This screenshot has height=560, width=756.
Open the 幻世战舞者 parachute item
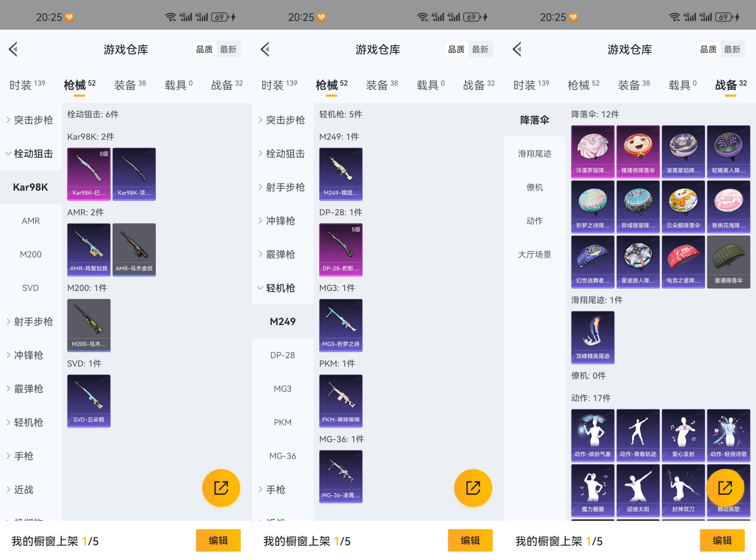pyautogui.click(x=593, y=262)
